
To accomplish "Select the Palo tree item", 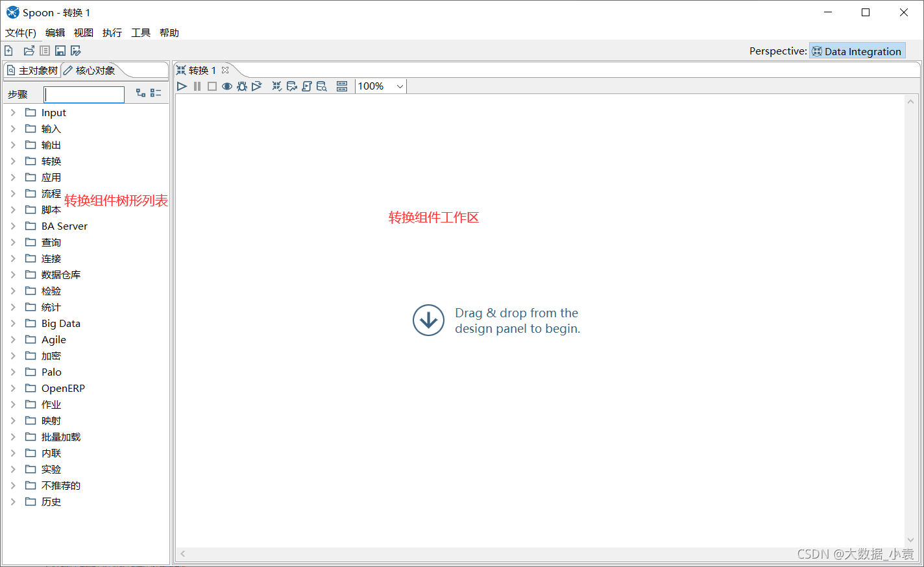I will [x=51, y=372].
